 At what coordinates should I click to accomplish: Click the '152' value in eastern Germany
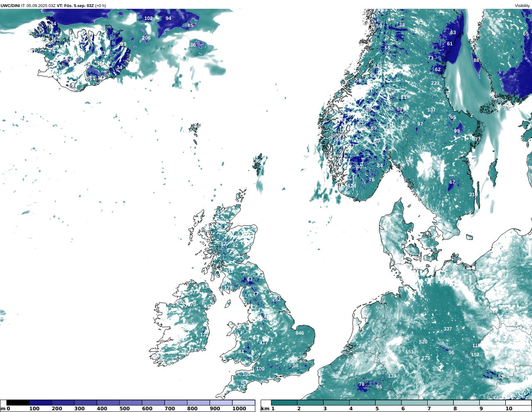point(475,355)
